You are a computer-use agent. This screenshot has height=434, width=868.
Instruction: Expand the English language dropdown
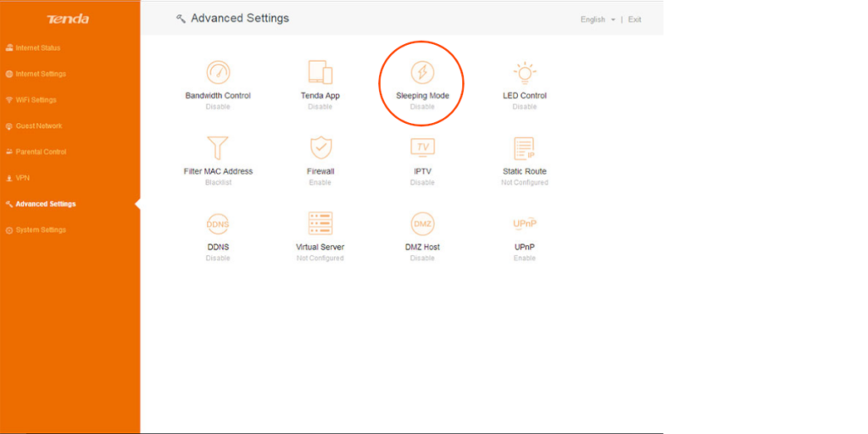[x=598, y=19]
